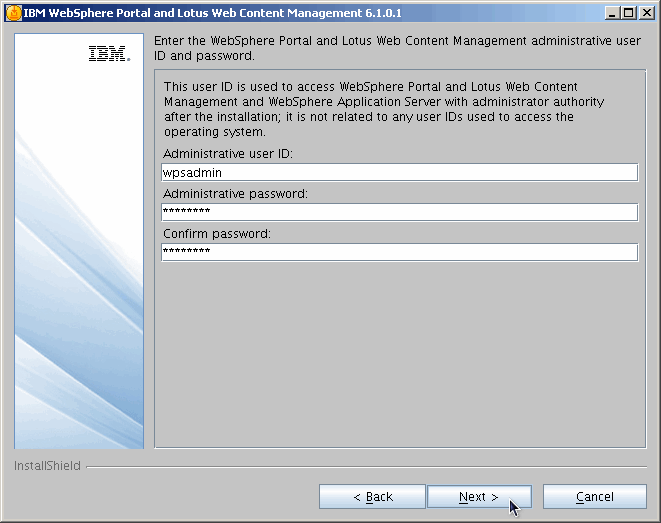Click the InstallShield text at bottom left
Screen dimensions: 661x523
click(x=47, y=466)
